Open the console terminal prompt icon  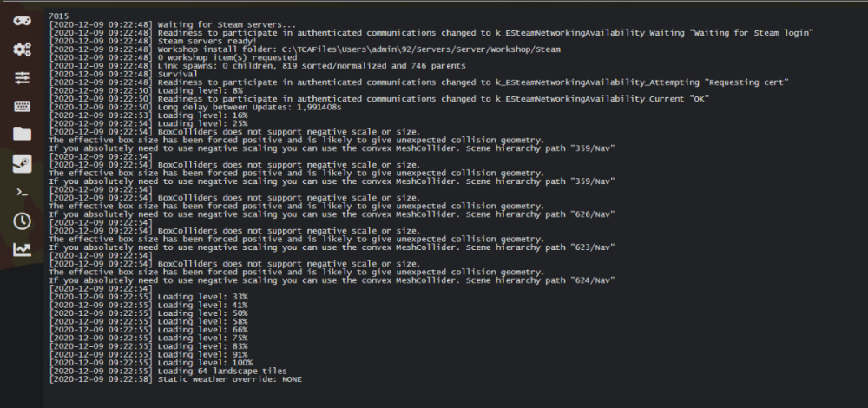click(22, 192)
